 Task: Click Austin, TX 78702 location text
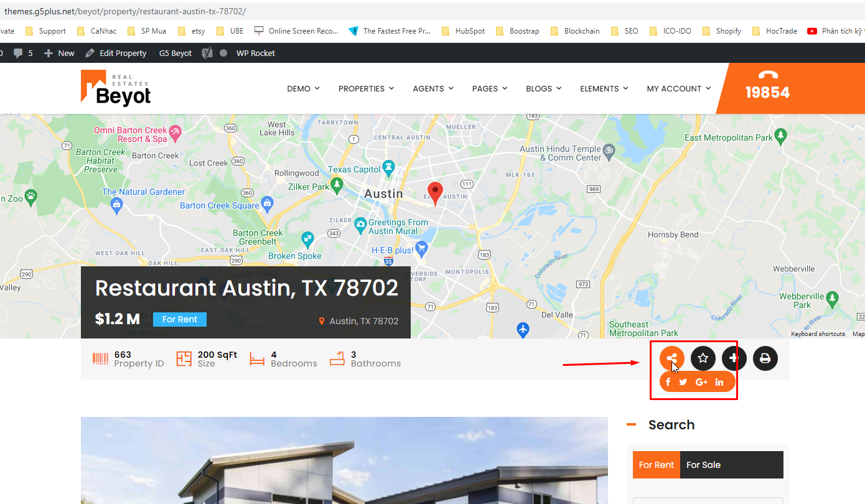[x=364, y=321]
